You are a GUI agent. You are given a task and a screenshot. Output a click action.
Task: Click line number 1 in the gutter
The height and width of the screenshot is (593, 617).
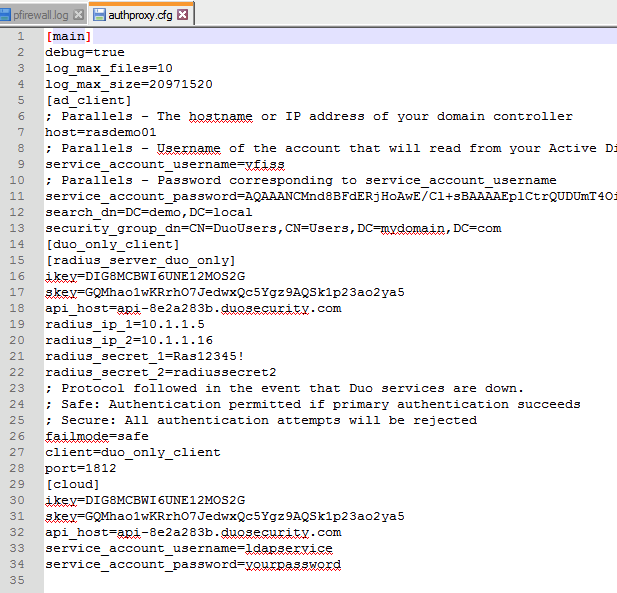pos(20,36)
